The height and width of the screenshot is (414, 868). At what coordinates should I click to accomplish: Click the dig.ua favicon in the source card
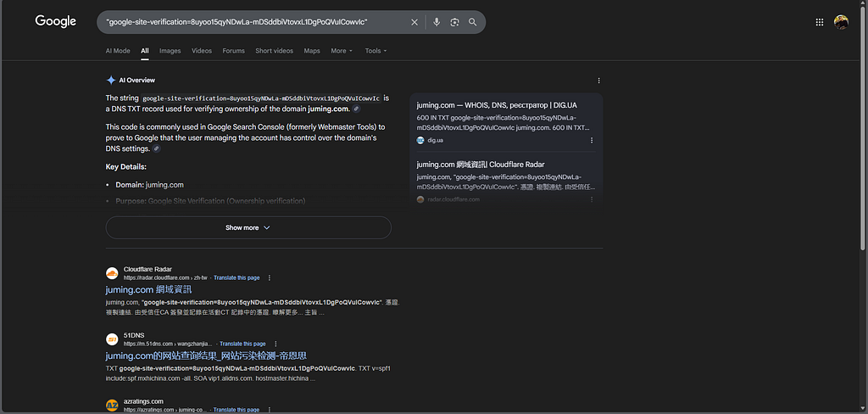[x=420, y=140]
